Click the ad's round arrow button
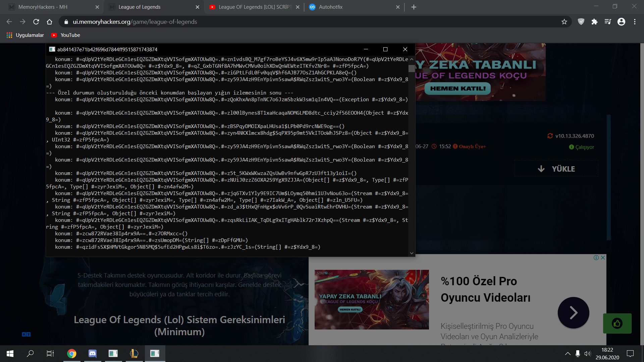The width and height of the screenshot is (644, 362). [573, 313]
